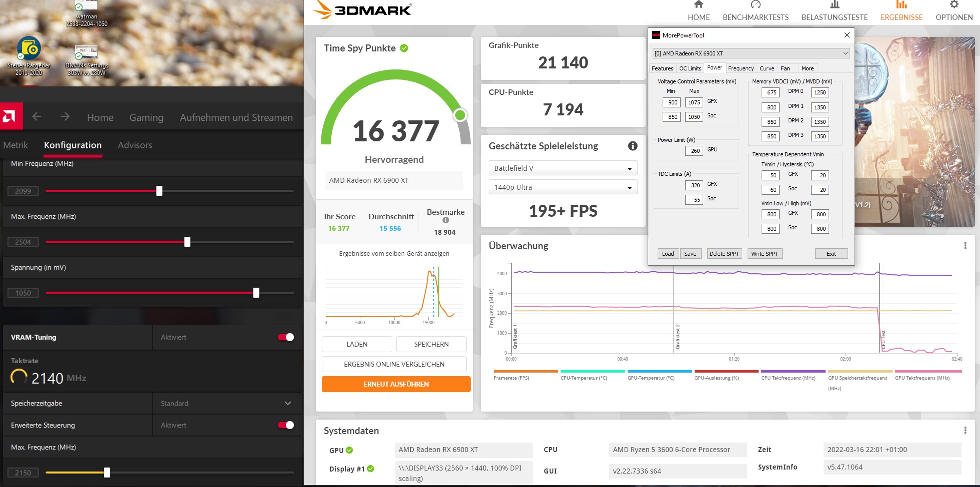This screenshot has width=980, height=487.
Task: Click the SPEICHERN button
Action: (431, 344)
